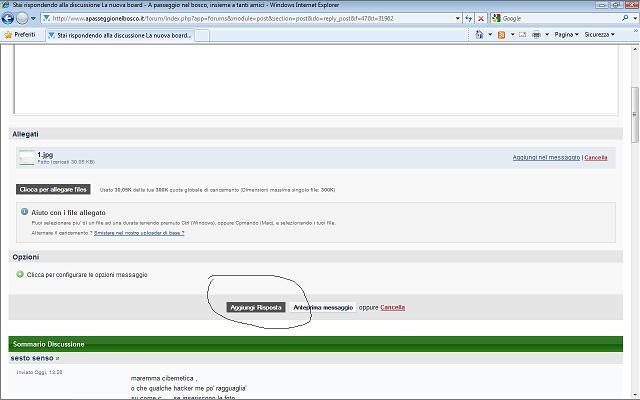Click the 1.jpg attachment thumbnail
This screenshot has width=640, height=400.
click(26, 157)
